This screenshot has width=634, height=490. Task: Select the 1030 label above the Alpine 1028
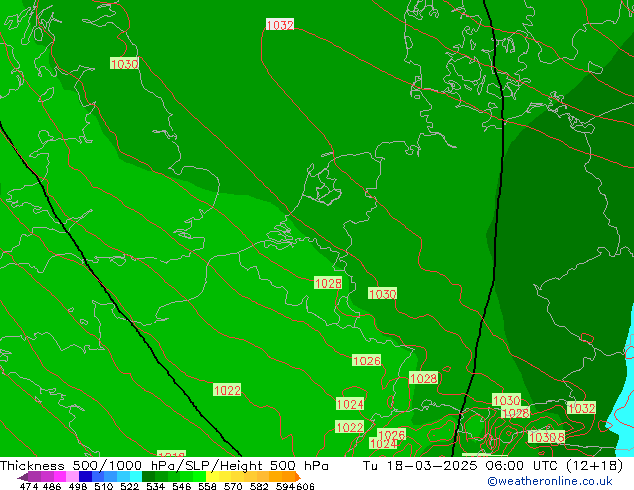[507, 400]
